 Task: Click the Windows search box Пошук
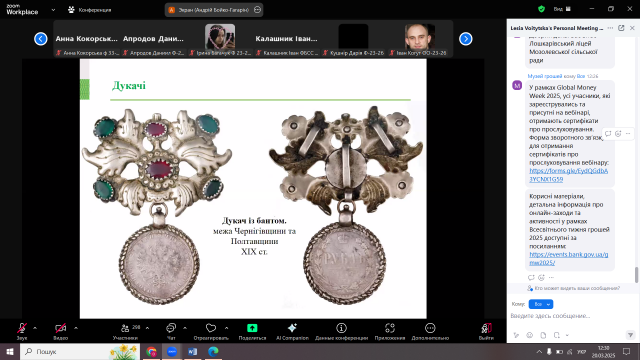(80, 351)
